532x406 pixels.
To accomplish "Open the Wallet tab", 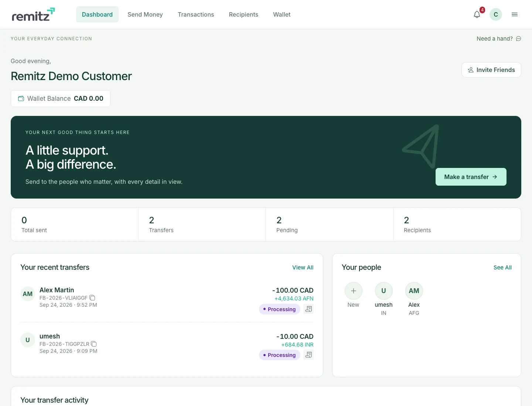I will coord(282,14).
